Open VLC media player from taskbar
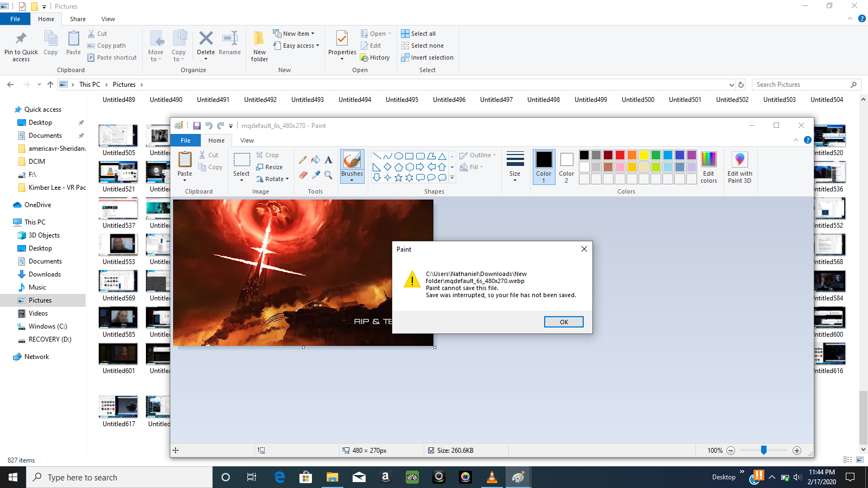Viewport: 868px width, 488px height. coord(492,477)
